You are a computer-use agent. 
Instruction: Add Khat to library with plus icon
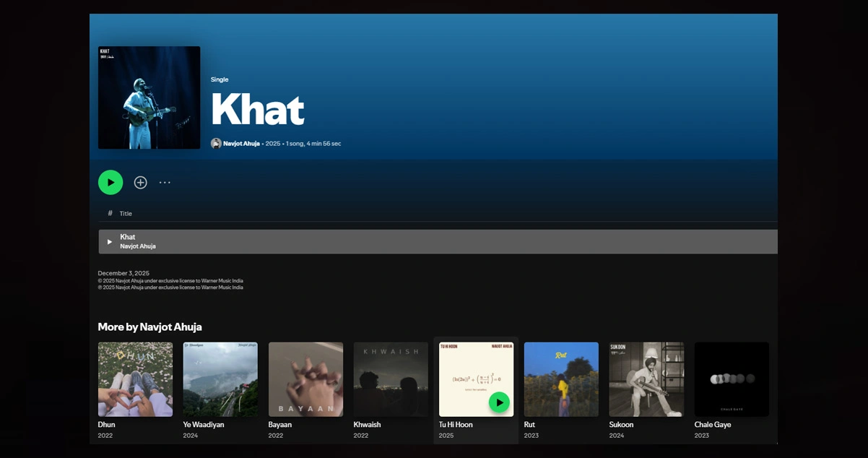coord(141,183)
